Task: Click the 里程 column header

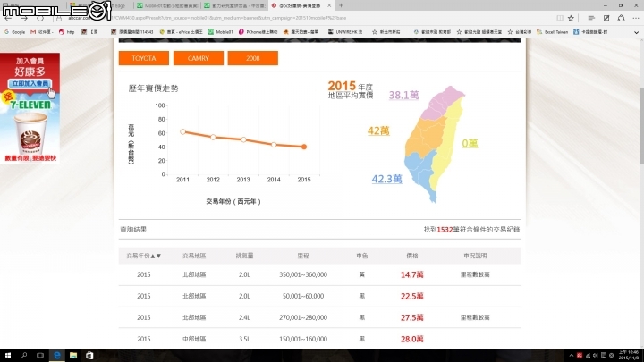Action: click(303, 256)
